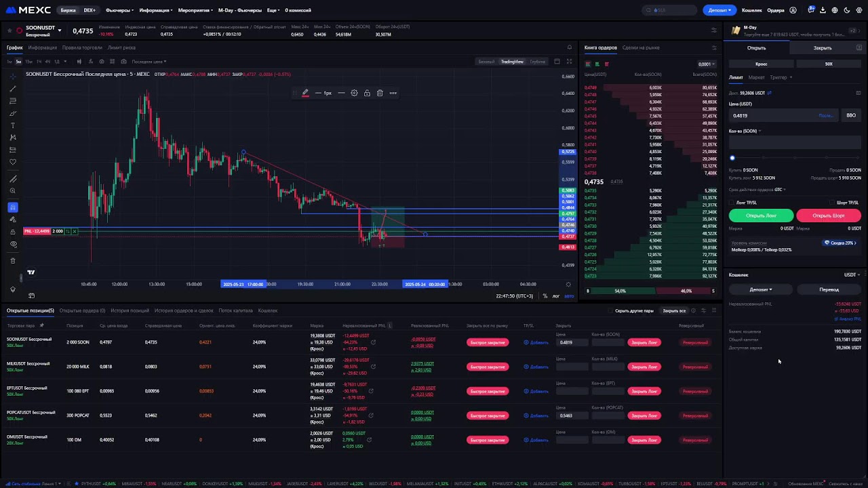Image resolution: width=868 pixels, height=488 pixels.
Task: Click the BBO price button
Action: (x=851, y=115)
